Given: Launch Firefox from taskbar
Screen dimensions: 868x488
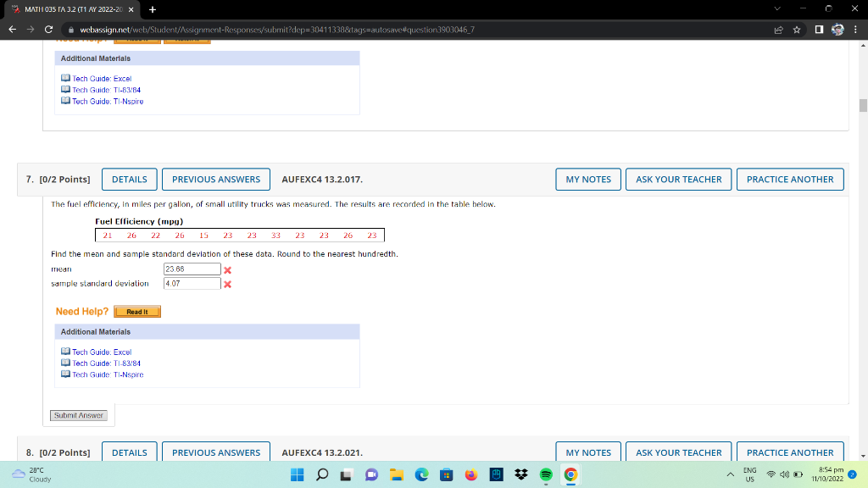Looking at the screenshot, I should 471,474.
